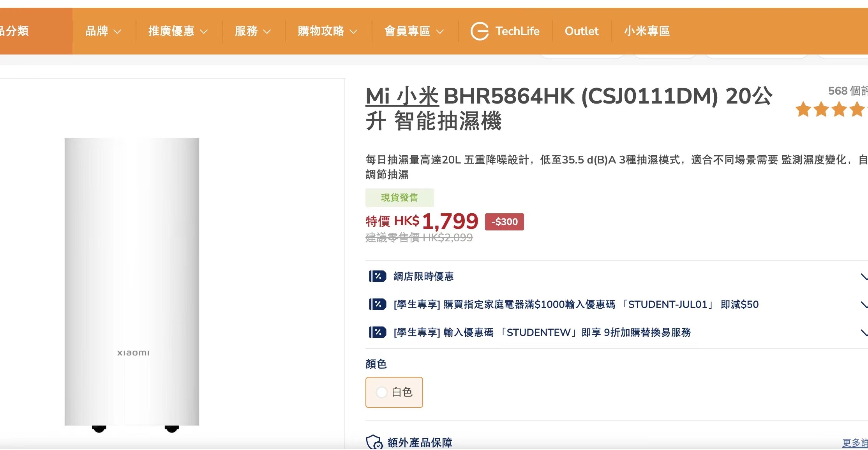Click the 20L dehumidifier description text
This screenshot has height=450, width=868.
(x=616, y=167)
